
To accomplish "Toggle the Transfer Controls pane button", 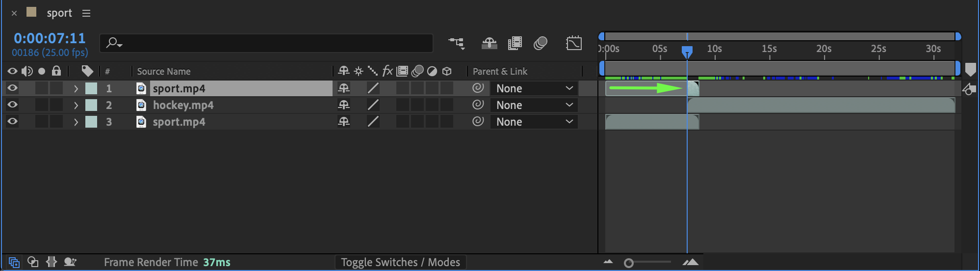I will 33,262.
